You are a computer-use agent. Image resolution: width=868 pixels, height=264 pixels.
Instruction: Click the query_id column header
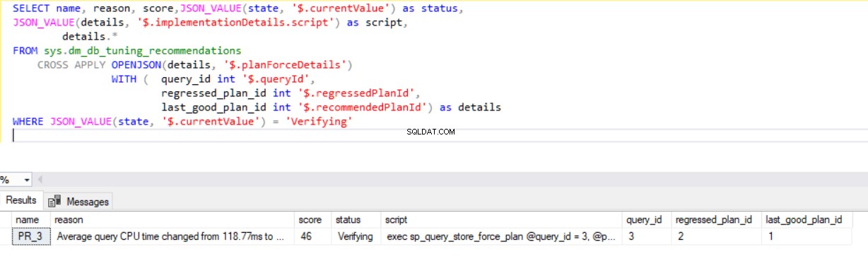pos(645,220)
